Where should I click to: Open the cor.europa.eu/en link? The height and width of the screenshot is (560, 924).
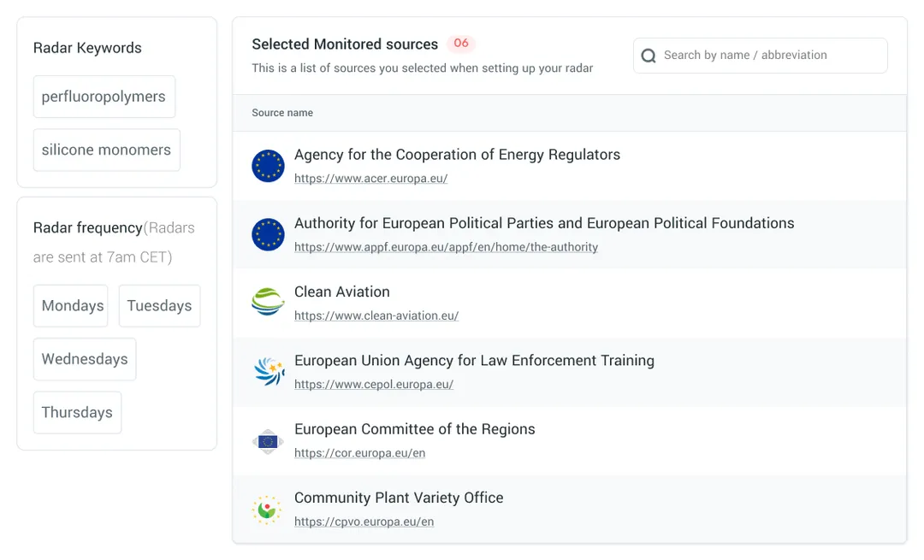point(359,453)
